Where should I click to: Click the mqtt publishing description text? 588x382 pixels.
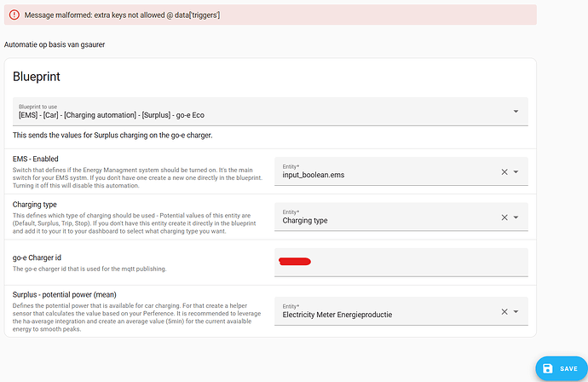pyautogui.click(x=89, y=269)
